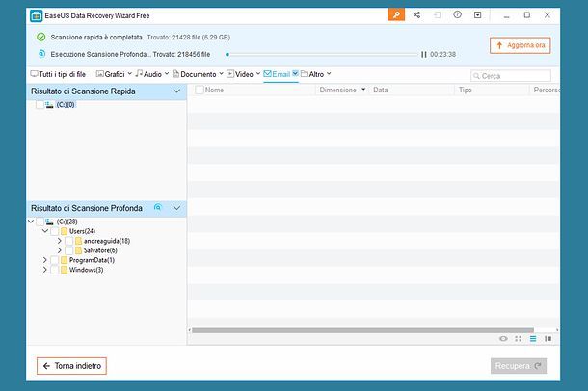Viewport: 588px width, 391px height.
Task: Check the Users(24) folder checkbox
Action: click(x=55, y=231)
